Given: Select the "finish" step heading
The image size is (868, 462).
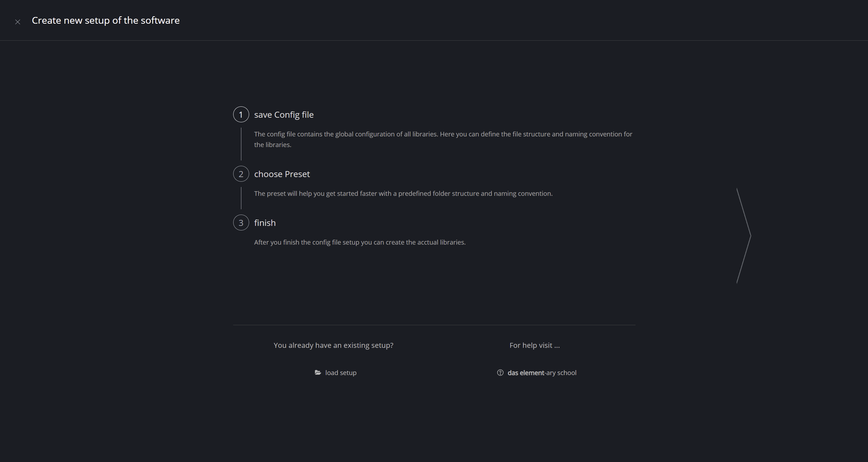Looking at the screenshot, I should pyautogui.click(x=265, y=223).
